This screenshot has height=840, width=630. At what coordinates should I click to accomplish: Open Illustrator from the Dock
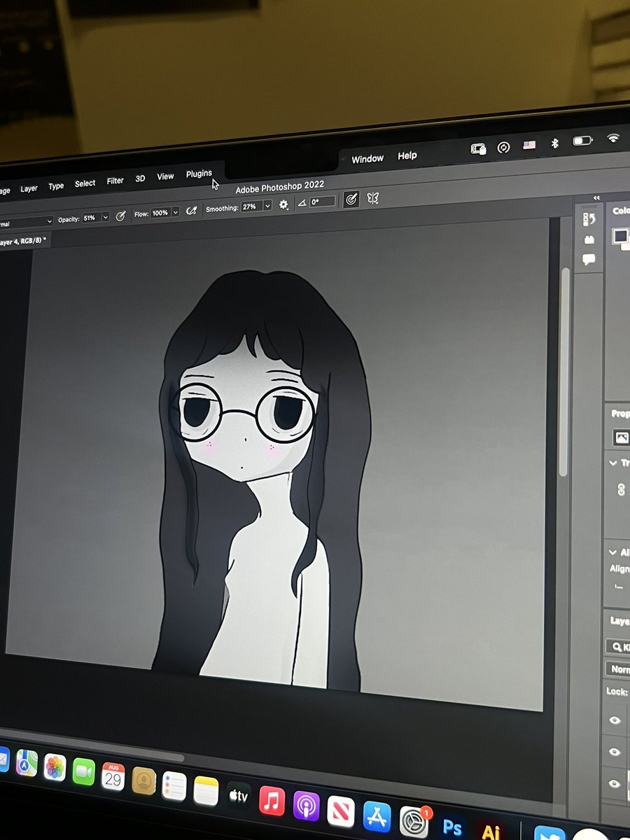coord(491,832)
